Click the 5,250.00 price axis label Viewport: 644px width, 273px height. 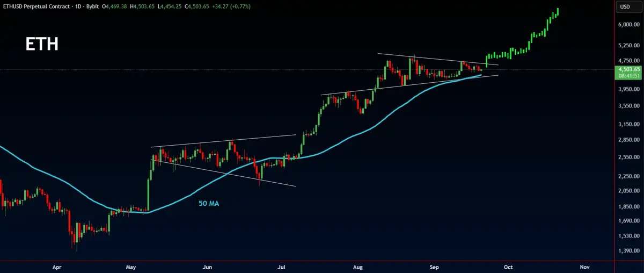(x=629, y=45)
